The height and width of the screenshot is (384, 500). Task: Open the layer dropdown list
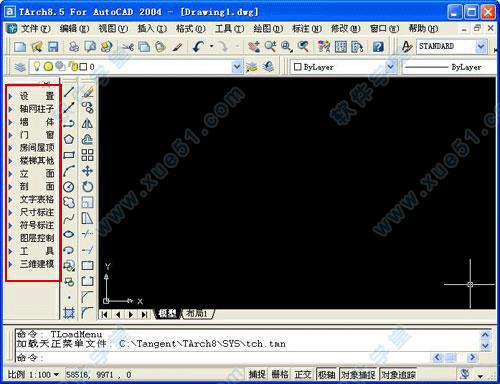click(x=237, y=67)
